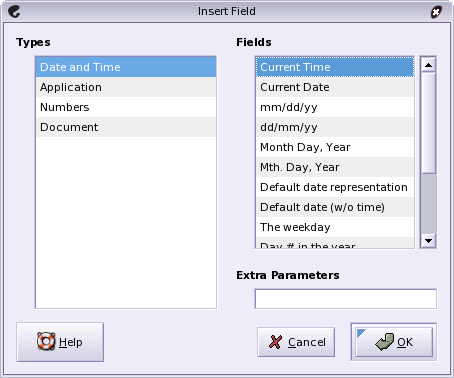This screenshot has width=454, height=378.
Task: Select the mm/dd/yy field format
Action: [x=335, y=107]
